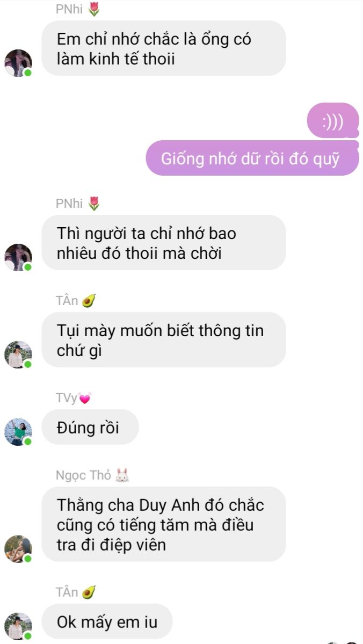Open TÂn's avatar beside 'Tụi mày muốn biết' message
Screen dimensions: 363x644
pos(18,355)
